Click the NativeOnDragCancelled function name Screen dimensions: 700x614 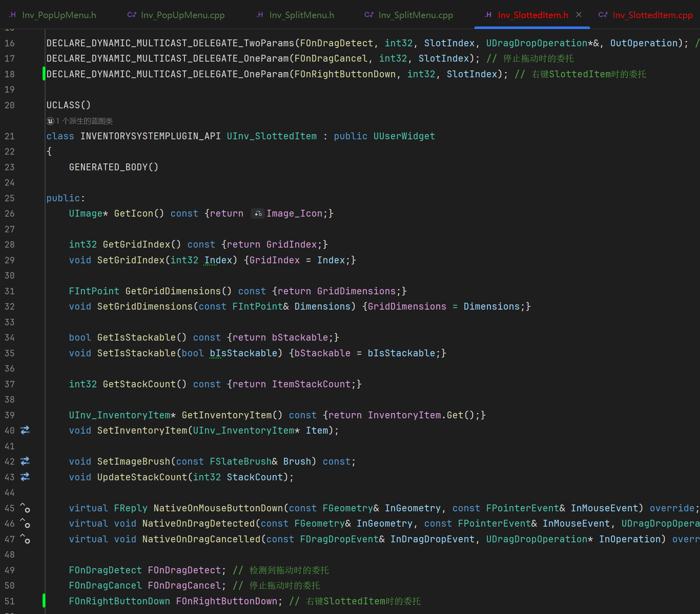201,539
